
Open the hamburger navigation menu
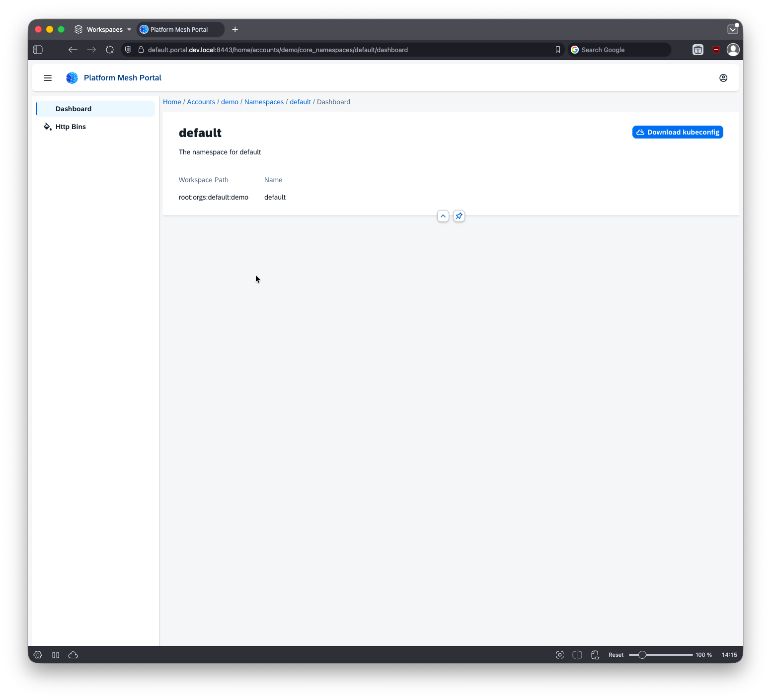coord(47,78)
